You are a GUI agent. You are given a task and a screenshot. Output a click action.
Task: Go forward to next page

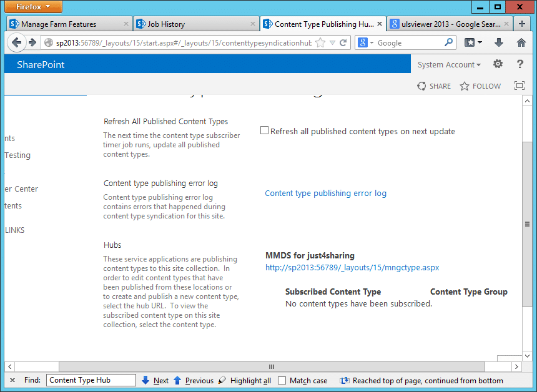click(x=32, y=42)
